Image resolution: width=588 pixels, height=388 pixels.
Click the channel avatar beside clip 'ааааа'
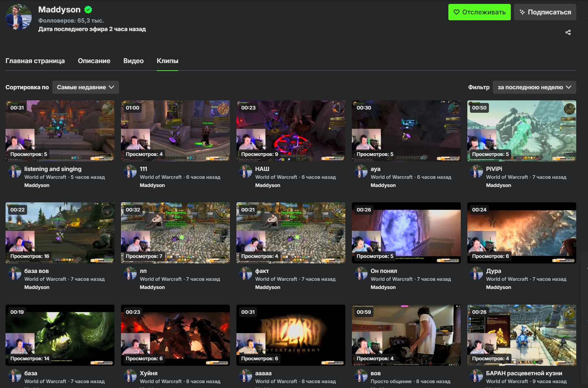coord(245,376)
